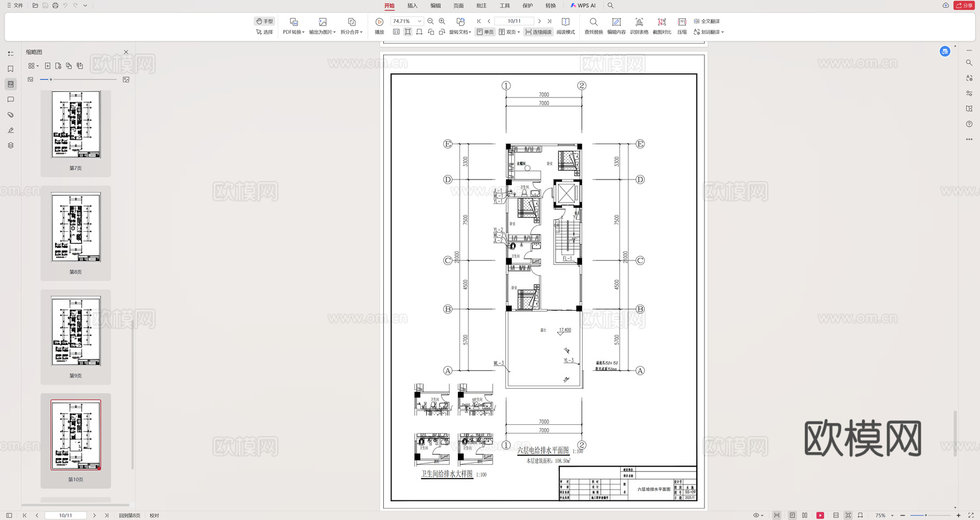
Task: Click the 编辑内容 edit content tool
Action: 616,26
